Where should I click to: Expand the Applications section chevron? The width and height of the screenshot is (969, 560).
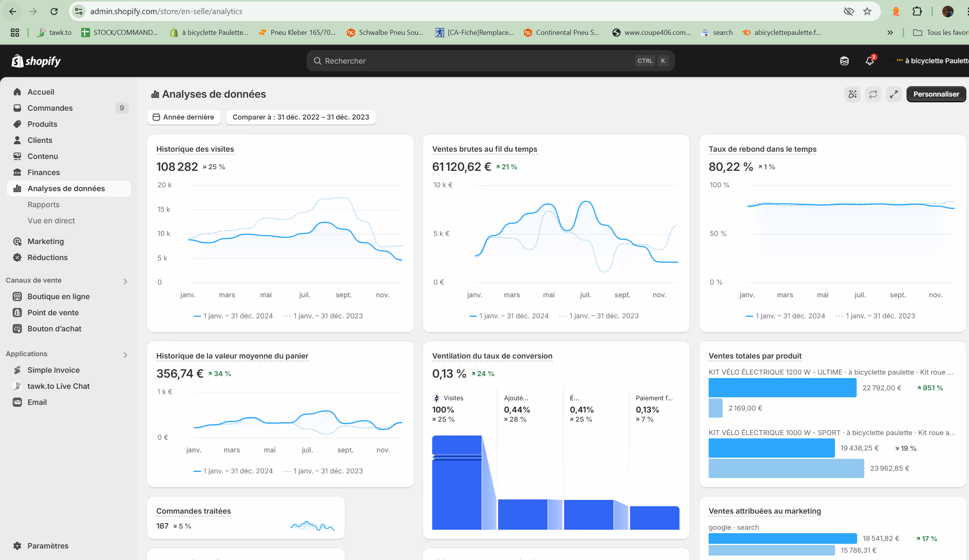[x=125, y=354]
